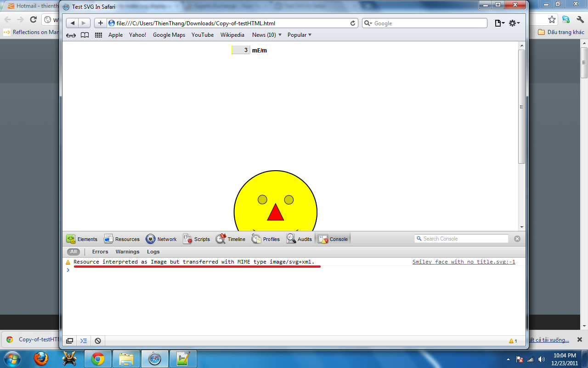Open Windows Explorer from the taskbar
Screen dimensions: 588x368
point(126,358)
